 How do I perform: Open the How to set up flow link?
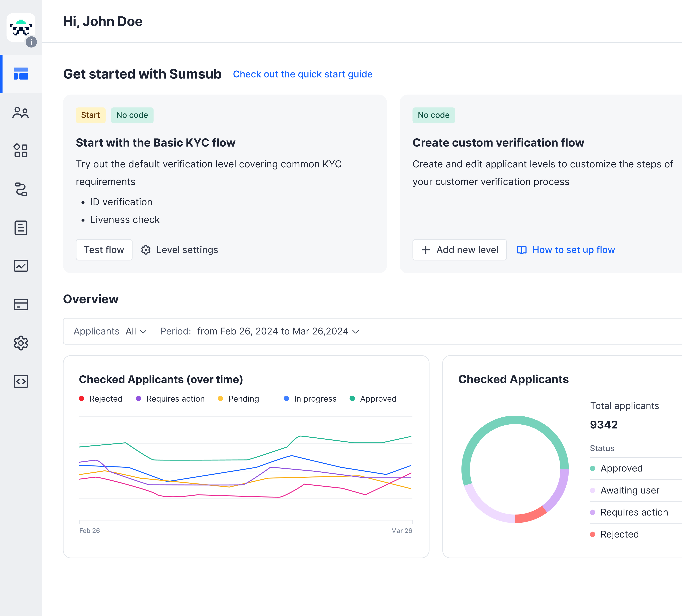(566, 250)
